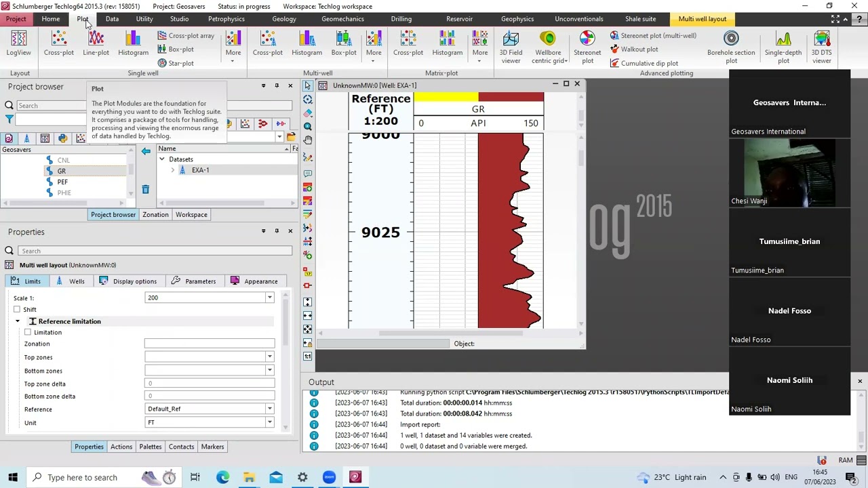
Task: Collapse the Datasets tree node
Action: tap(162, 159)
